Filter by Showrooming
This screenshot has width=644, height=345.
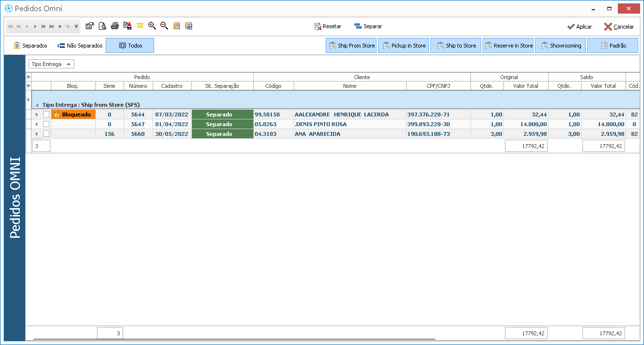click(x=561, y=46)
